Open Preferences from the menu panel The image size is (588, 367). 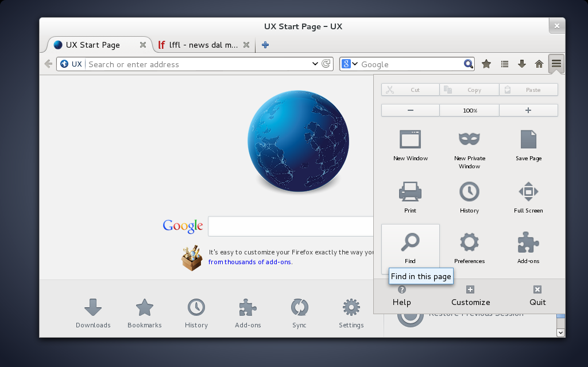coord(470,248)
